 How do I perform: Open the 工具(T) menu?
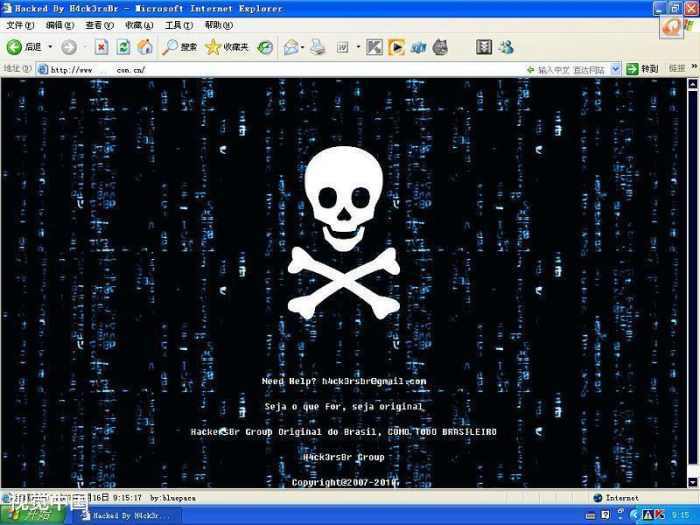coord(179,25)
